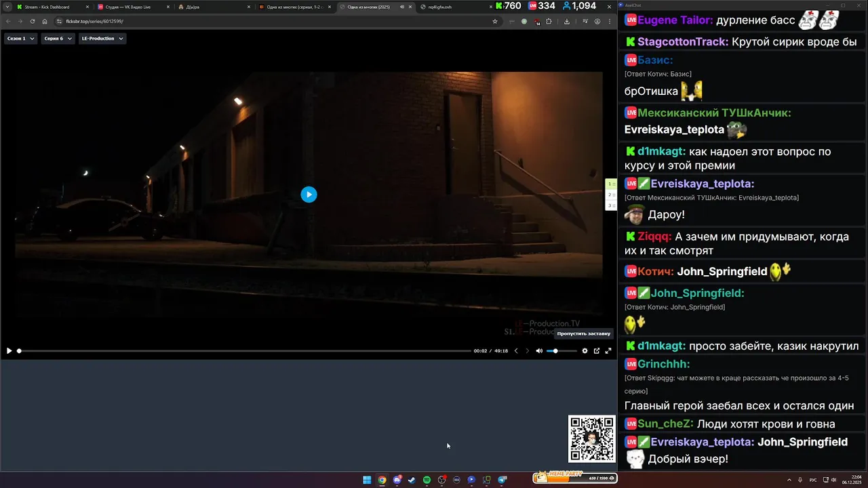Click the QR code image
Image resolution: width=868 pixels, height=488 pixels.
click(591, 439)
